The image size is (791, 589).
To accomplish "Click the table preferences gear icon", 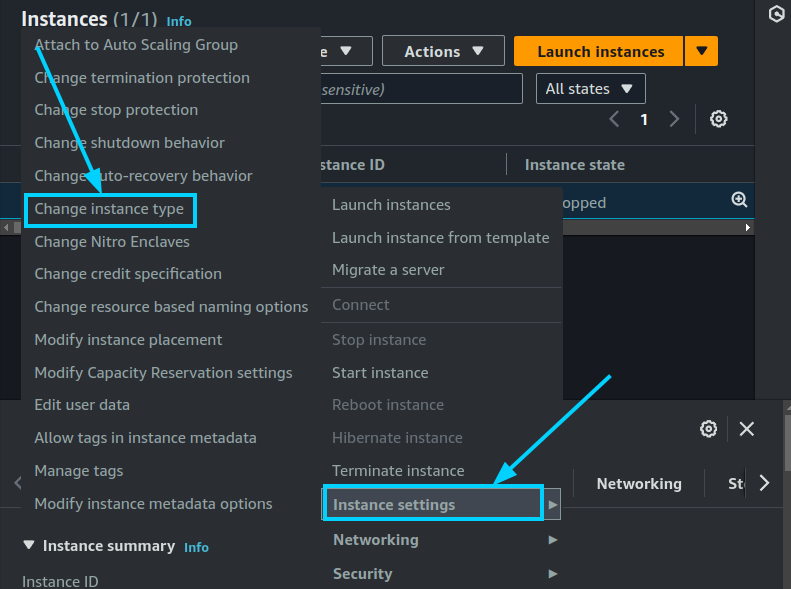I will click(x=718, y=119).
